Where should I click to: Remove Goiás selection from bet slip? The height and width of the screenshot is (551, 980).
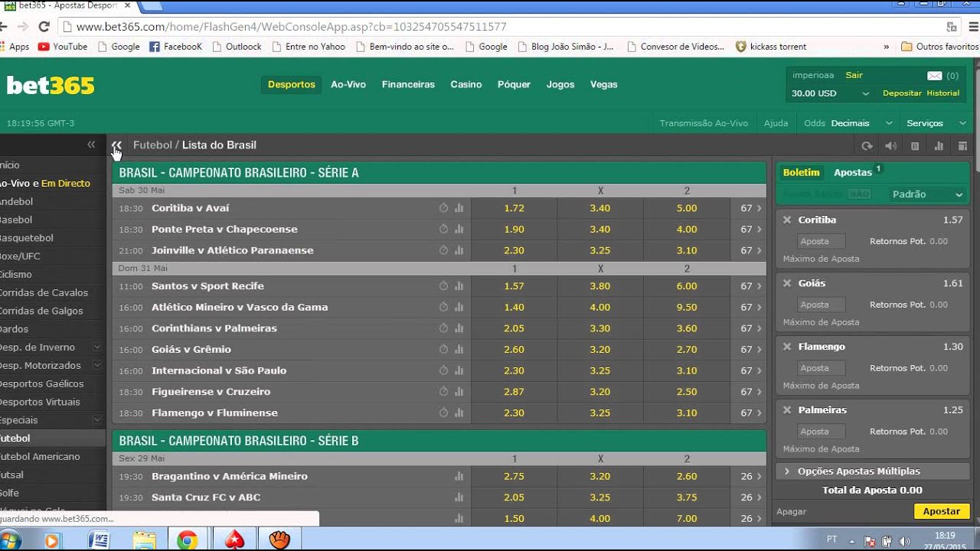[786, 283]
